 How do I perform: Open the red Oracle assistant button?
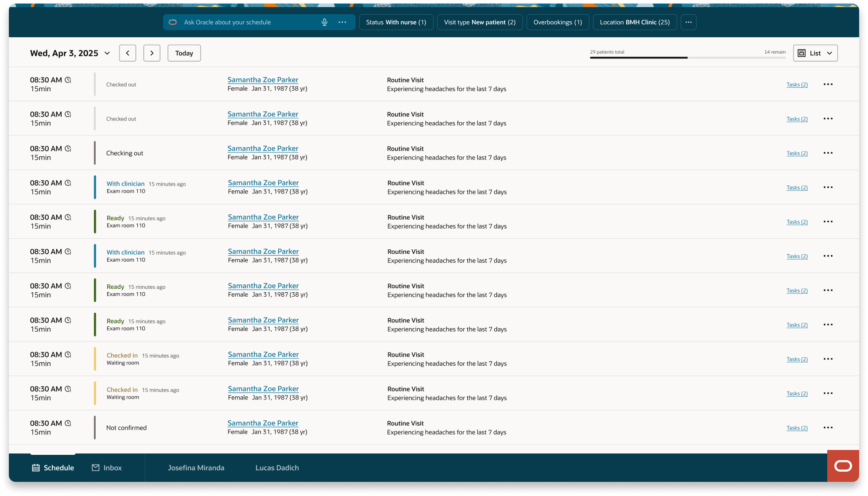tap(843, 466)
